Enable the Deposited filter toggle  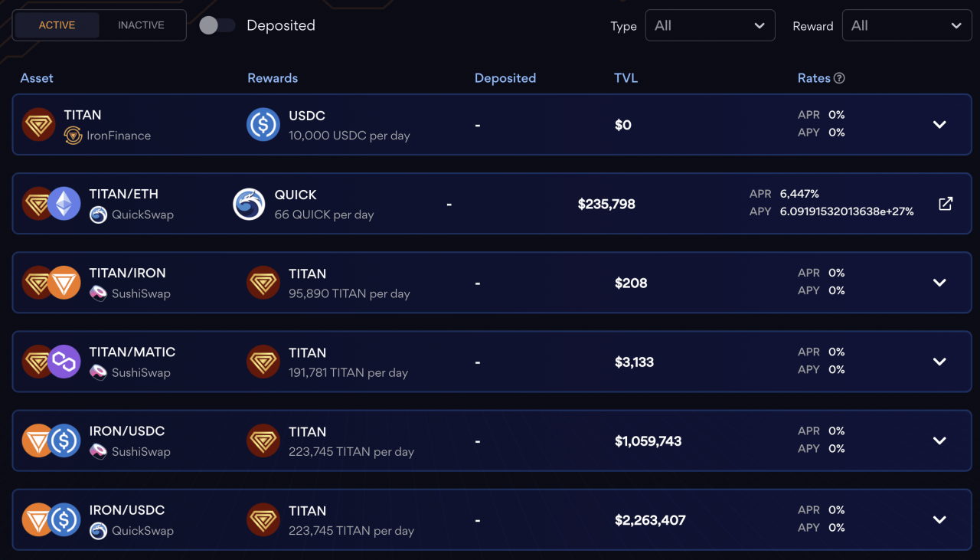pos(217,25)
